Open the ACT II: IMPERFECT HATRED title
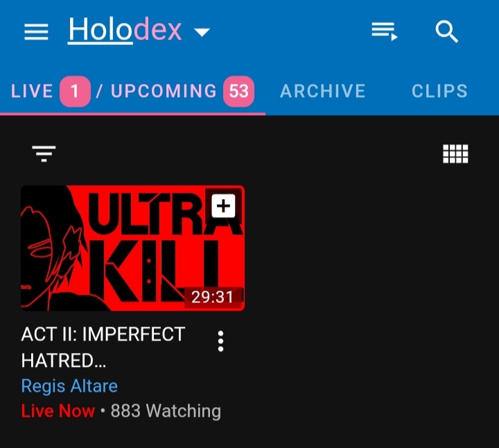499x448 pixels. [x=103, y=347]
